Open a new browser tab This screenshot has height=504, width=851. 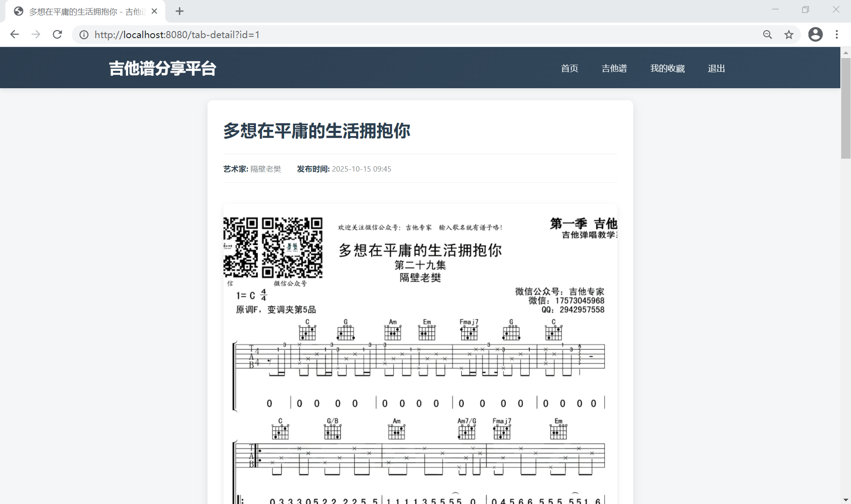179,12
